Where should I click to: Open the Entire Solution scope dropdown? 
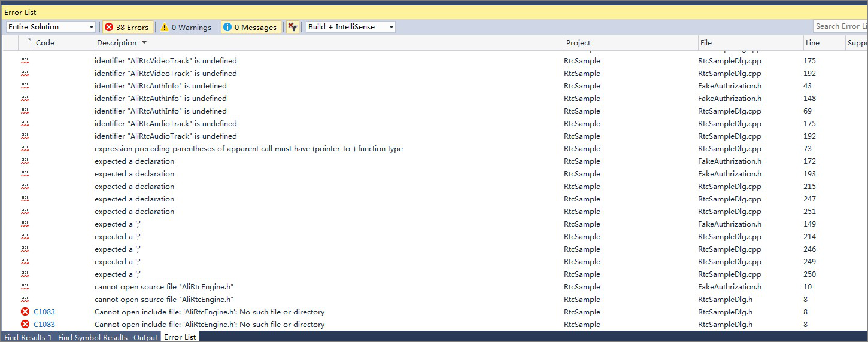tap(50, 27)
